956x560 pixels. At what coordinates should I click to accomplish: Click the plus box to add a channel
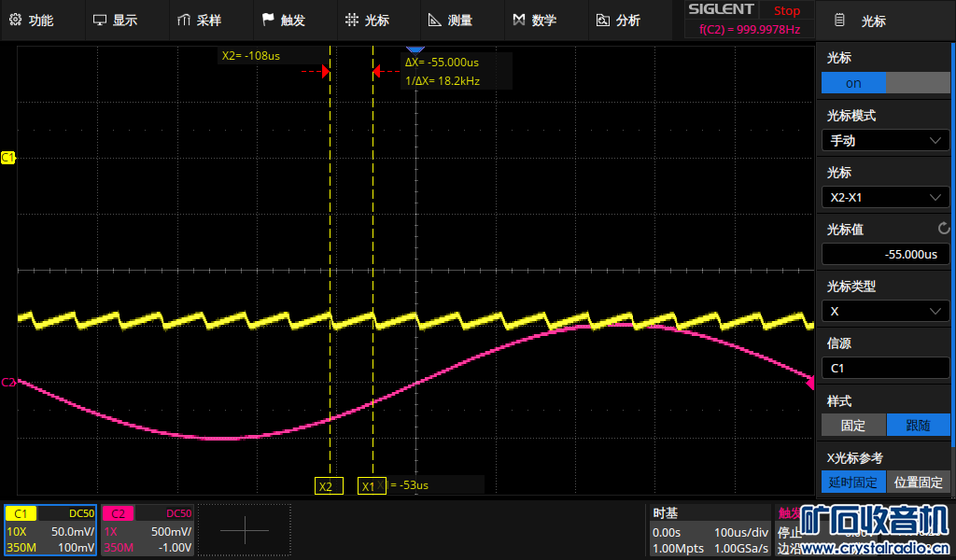[x=245, y=530]
